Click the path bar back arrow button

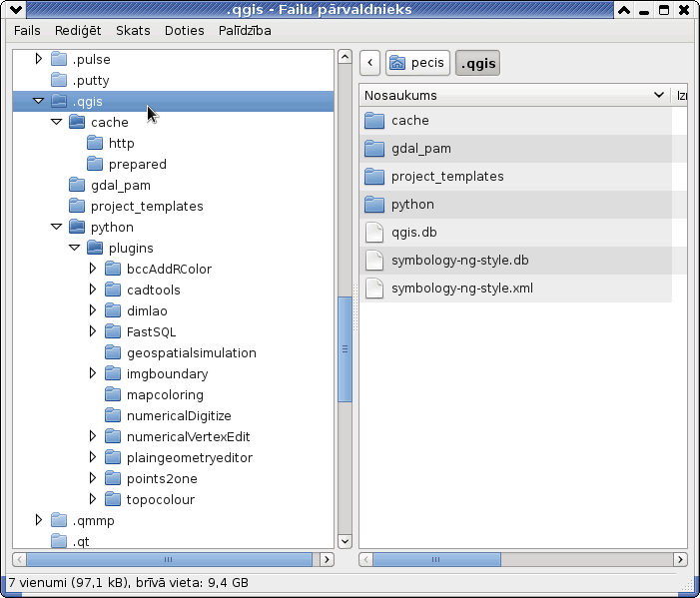[369, 63]
